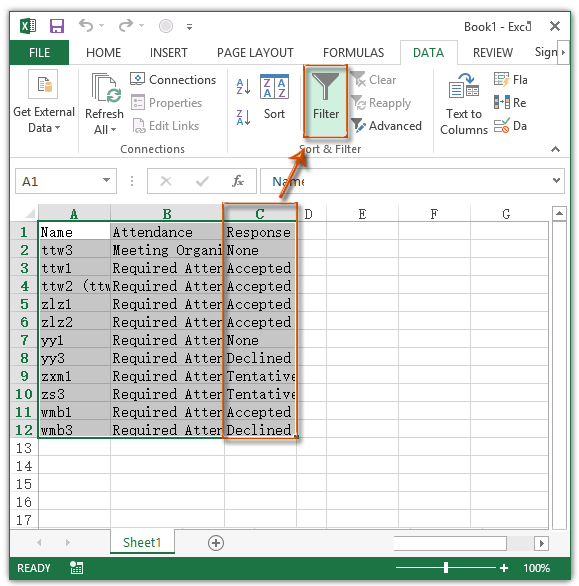Click the Save floppy disk icon
The image size is (579, 586).
(x=57, y=26)
